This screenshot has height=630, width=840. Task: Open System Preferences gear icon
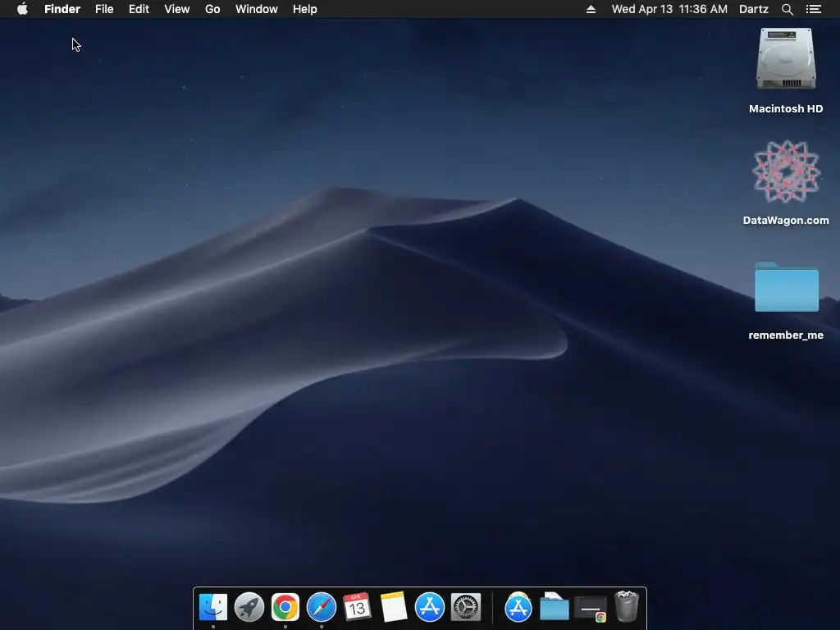click(x=466, y=607)
